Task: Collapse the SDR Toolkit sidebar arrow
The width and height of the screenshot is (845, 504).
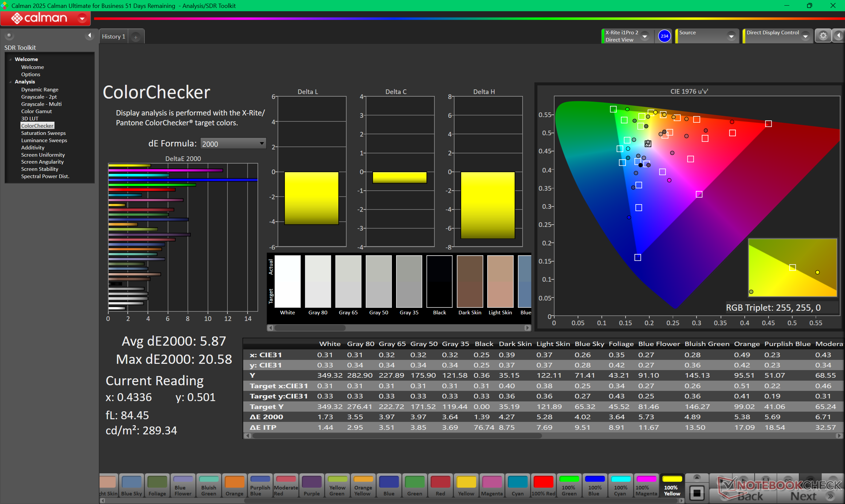Action: (x=89, y=35)
